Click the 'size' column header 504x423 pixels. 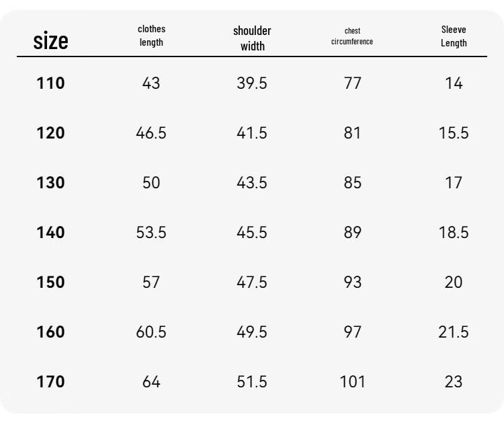(51, 41)
